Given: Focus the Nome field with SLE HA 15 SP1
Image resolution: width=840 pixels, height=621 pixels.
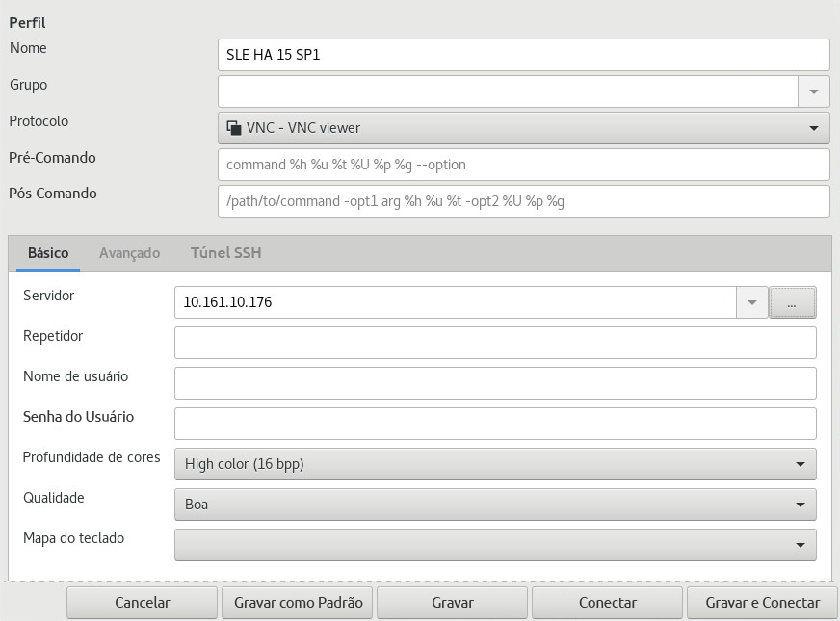Looking at the screenshot, I should (523, 55).
